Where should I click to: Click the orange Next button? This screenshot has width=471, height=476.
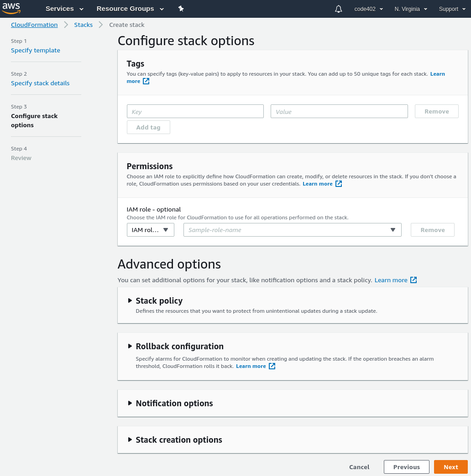[450, 467]
